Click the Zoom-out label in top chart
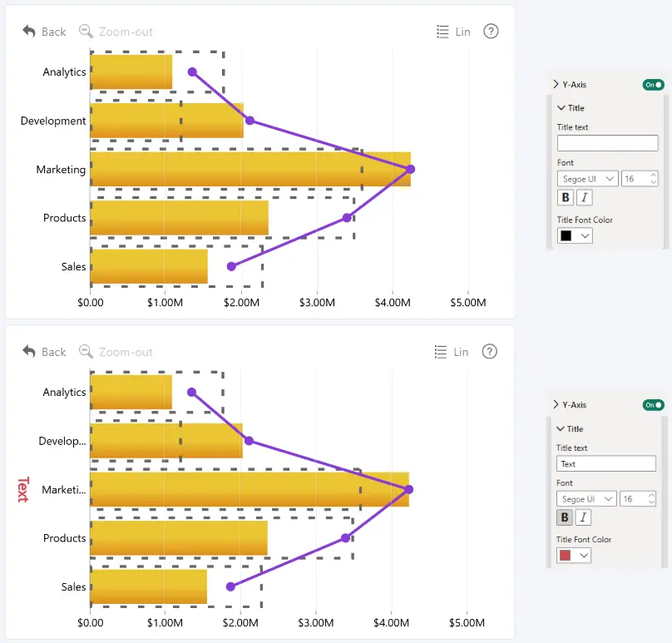Screen dimensions: 672x643 [x=126, y=32]
